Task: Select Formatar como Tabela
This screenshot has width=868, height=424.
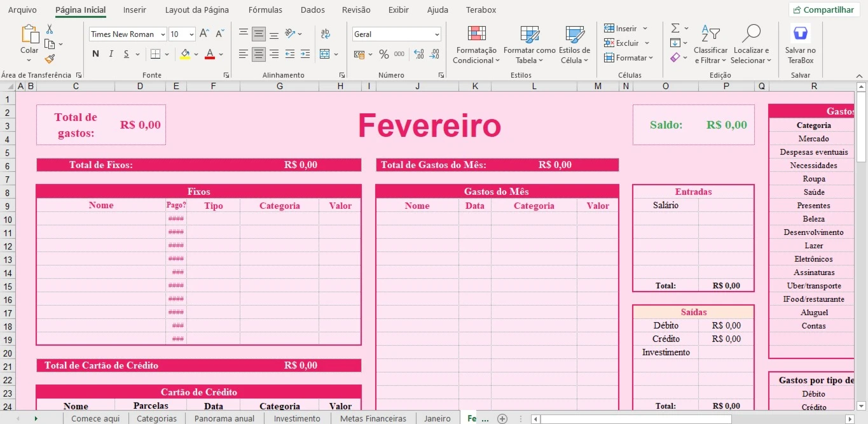Action: (x=528, y=43)
